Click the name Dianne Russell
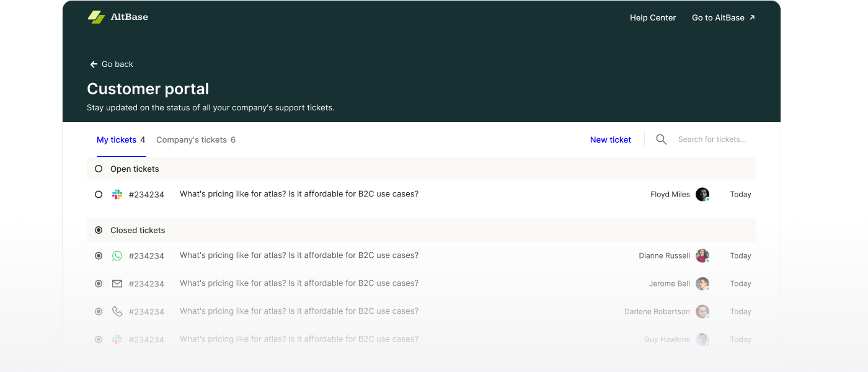Screen dimensions: 868x372 pos(665,255)
